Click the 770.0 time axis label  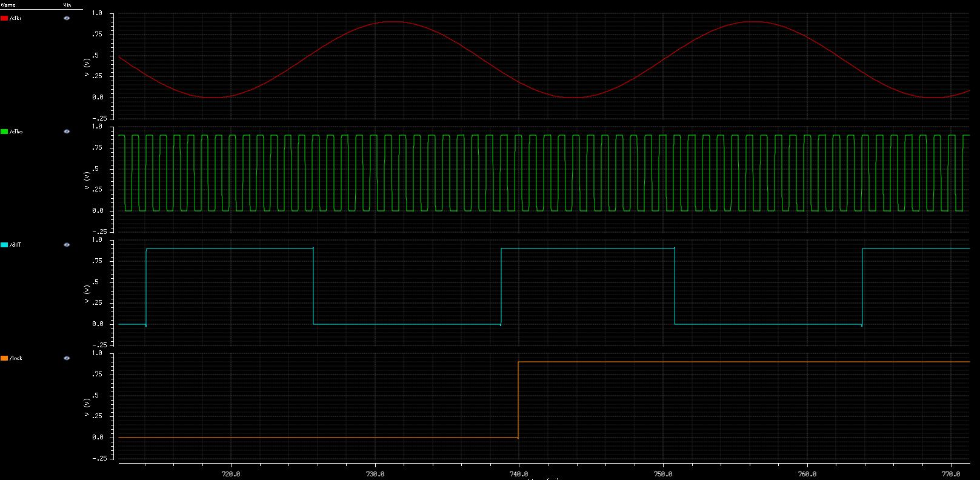click(951, 474)
